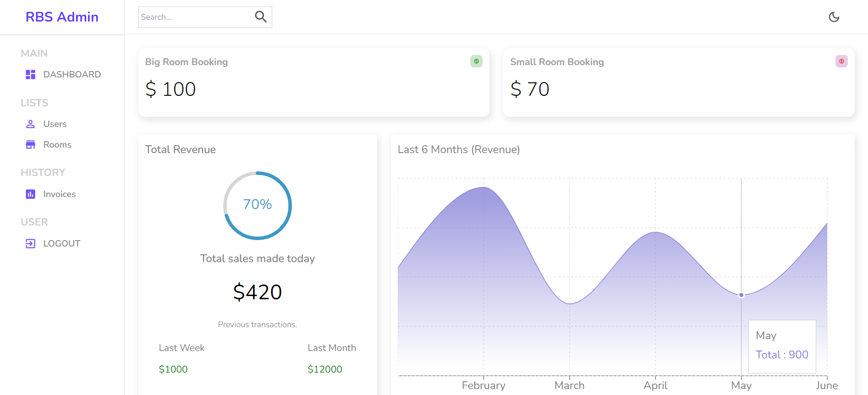Open the Users list label

[55, 124]
